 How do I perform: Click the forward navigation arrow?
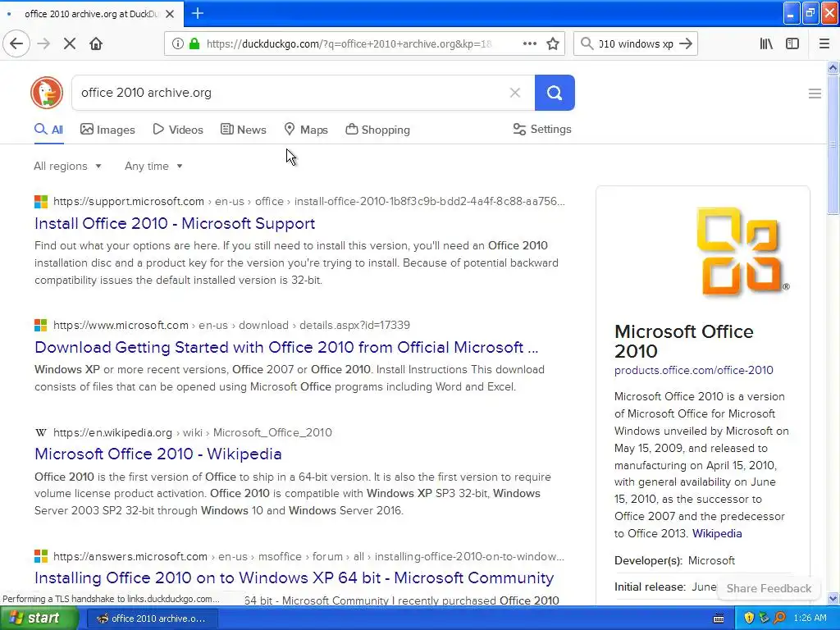tap(43, 43)
